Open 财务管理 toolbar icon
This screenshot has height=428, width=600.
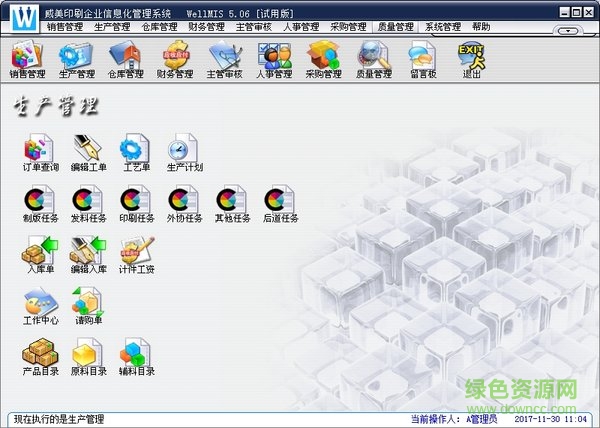coord(175,59)
